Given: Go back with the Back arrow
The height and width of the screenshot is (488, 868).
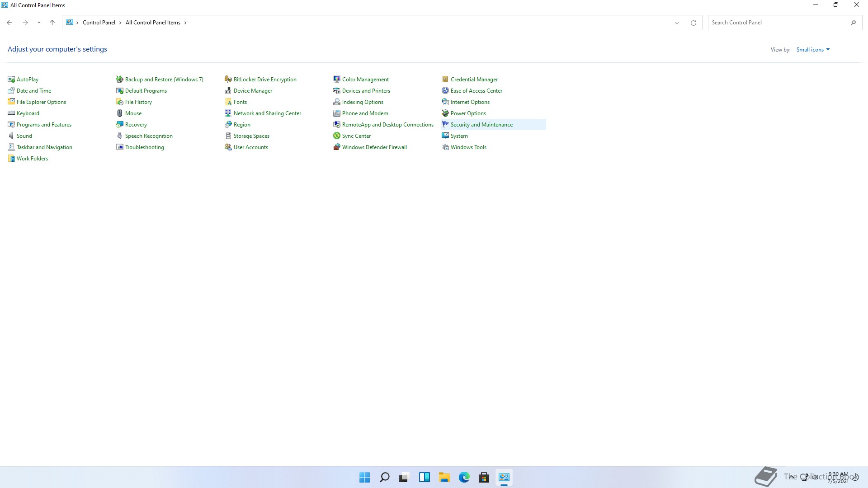Looking at the screenshot, I should click(x=9, y=23).
